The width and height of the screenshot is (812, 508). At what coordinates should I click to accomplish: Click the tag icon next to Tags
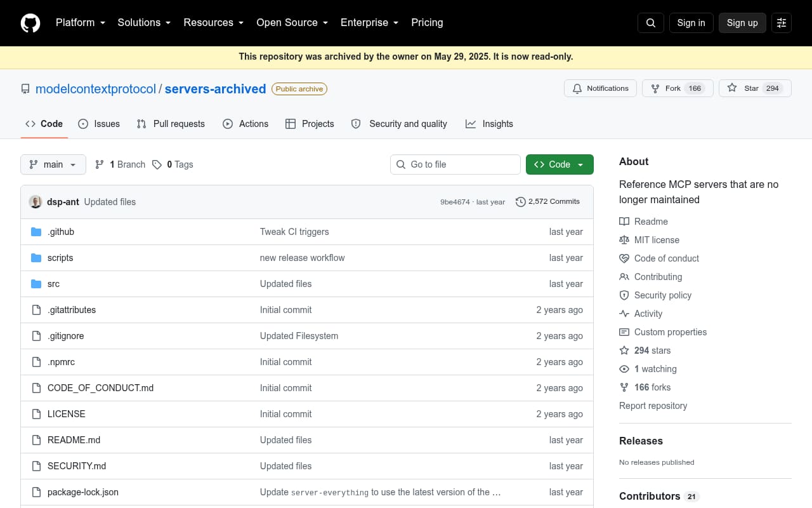click(x=157, y=164)
